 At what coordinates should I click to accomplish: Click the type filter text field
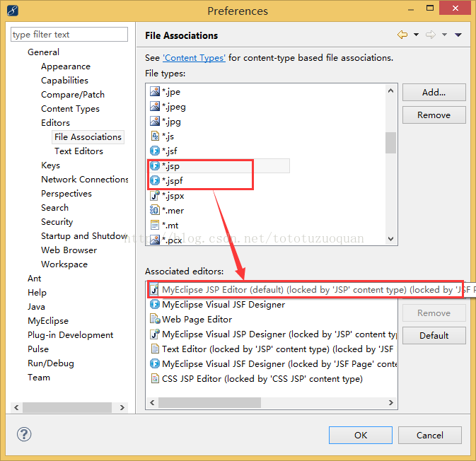[x=69, y=35]
